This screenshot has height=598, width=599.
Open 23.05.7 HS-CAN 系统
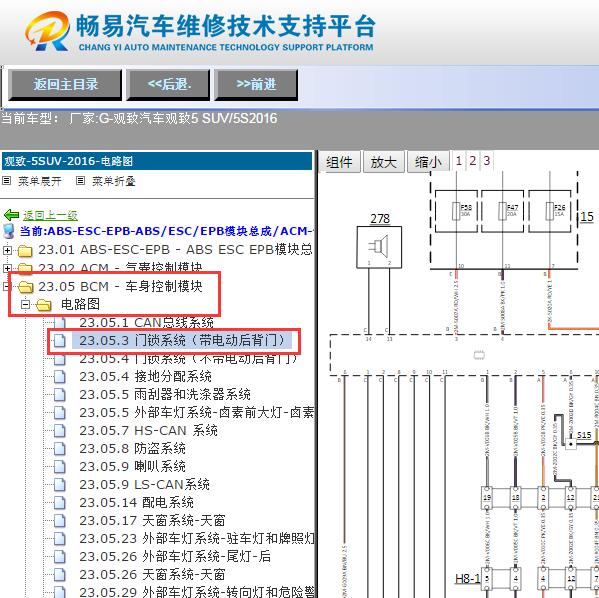point(148,430)
